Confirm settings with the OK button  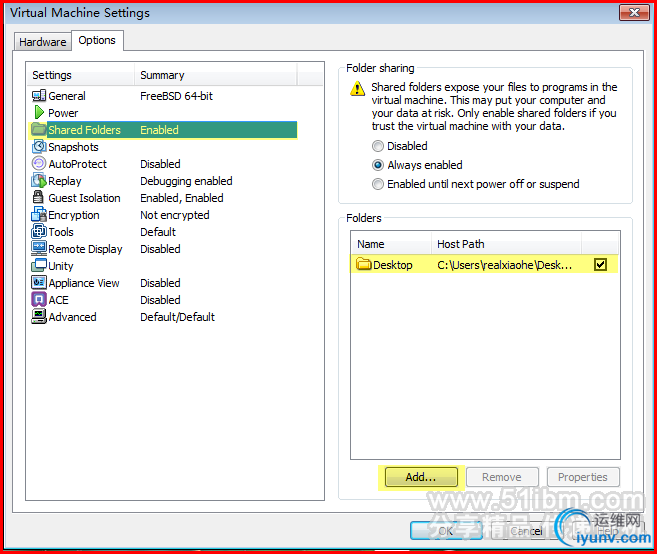(446, 531)
